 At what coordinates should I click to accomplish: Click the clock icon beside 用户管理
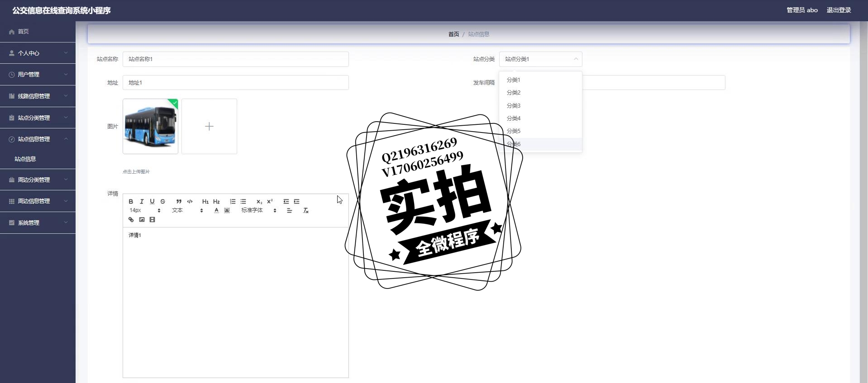tap(12, 75)
